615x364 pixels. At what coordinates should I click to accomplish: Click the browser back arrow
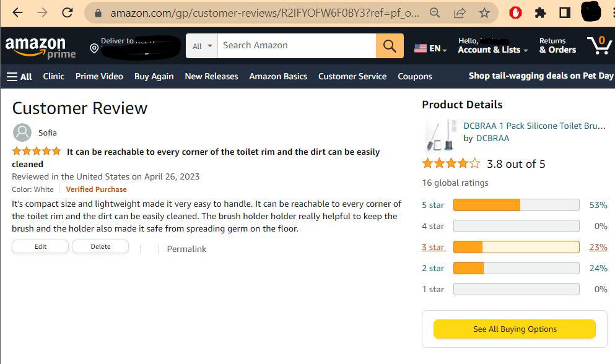pyautogui.click(x=17, y=13)
